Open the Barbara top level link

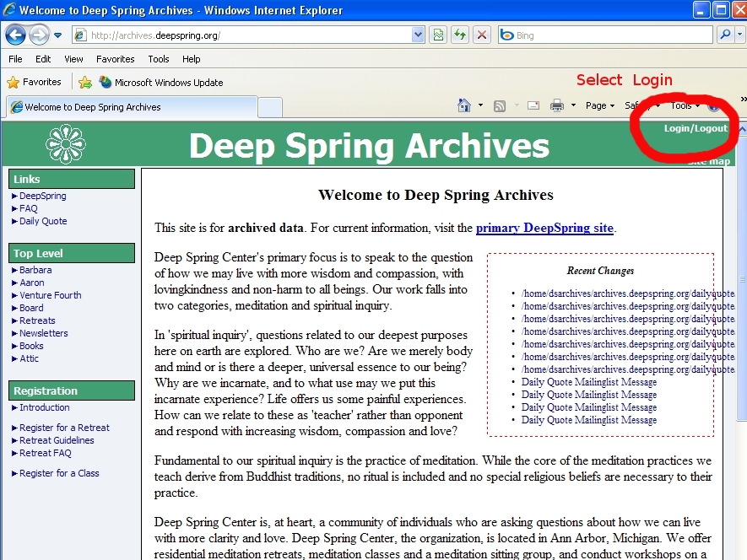tap(35, 270)
